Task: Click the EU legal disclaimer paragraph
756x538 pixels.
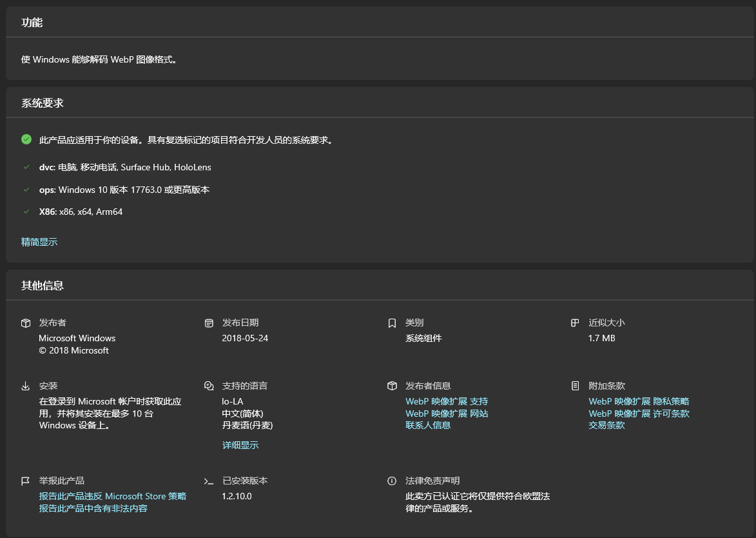Action: [x=478, y=503]
